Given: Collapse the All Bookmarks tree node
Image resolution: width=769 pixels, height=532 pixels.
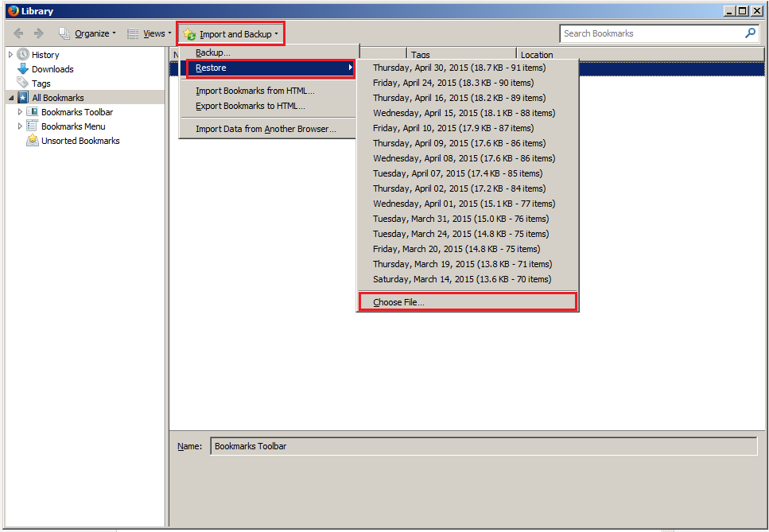Looking at the screenshot, I should click(11, 98).
